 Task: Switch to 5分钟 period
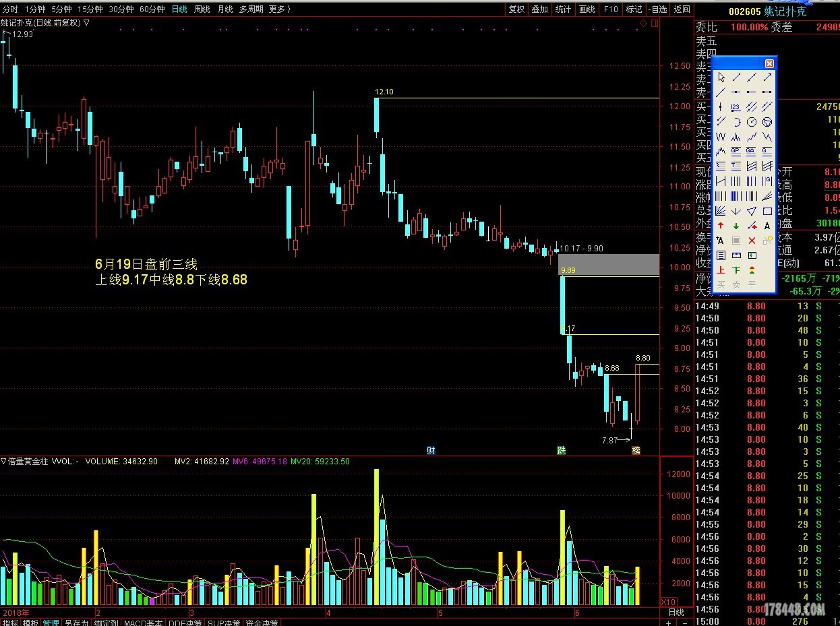click(x=61, y=9)
